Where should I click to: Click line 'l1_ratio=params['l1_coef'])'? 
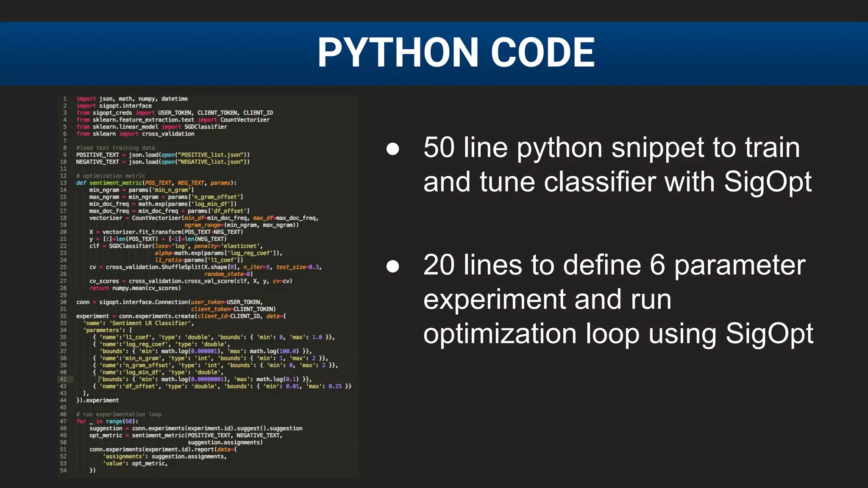tap(199, 260)
